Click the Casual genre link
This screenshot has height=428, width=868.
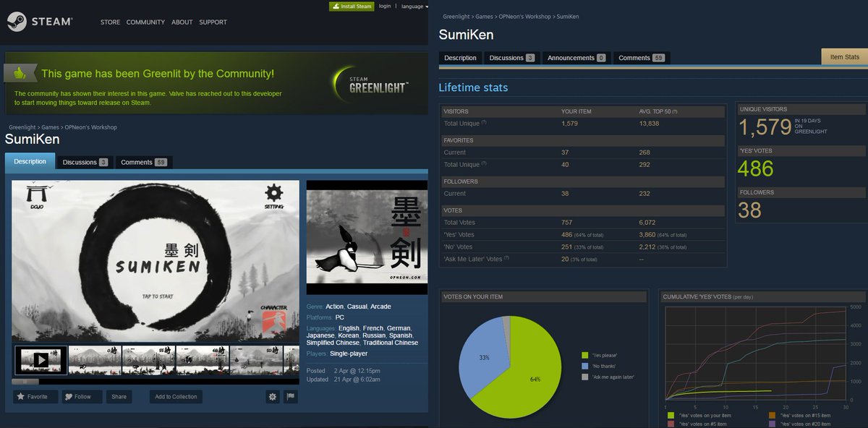pyautogui.click(x=357, y=307)
